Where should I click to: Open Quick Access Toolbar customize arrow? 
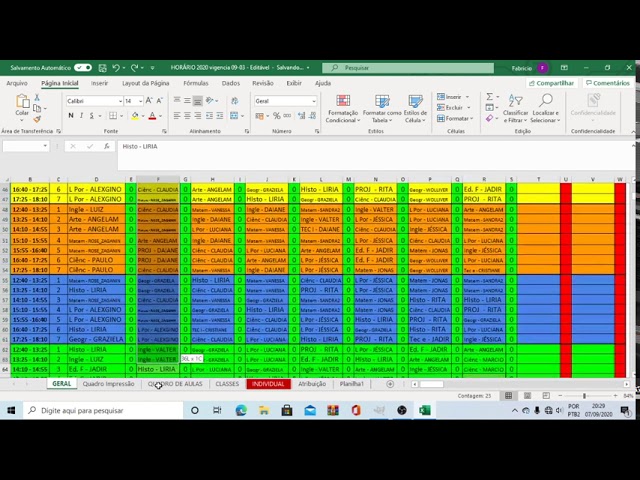pos(152,68)
